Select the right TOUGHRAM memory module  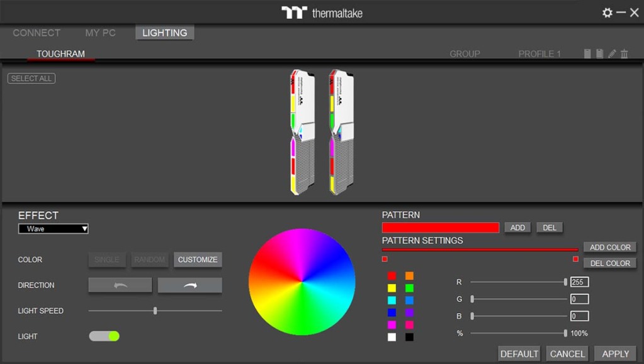341,132
